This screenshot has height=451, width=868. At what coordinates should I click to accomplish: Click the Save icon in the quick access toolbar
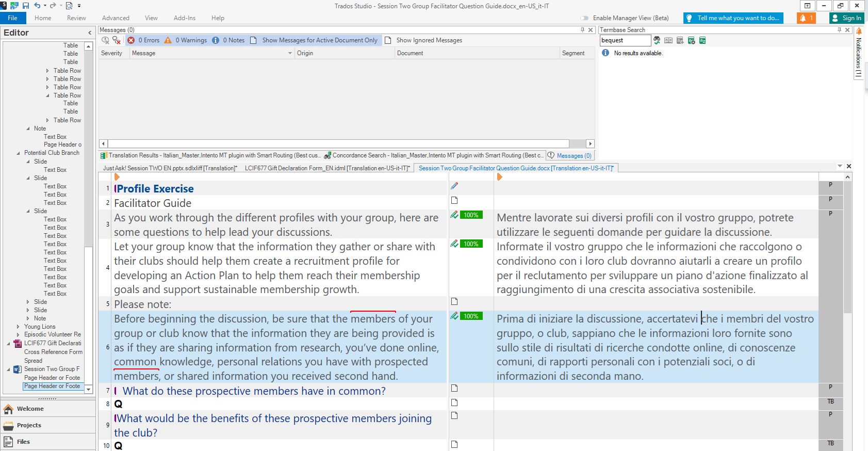26,6
